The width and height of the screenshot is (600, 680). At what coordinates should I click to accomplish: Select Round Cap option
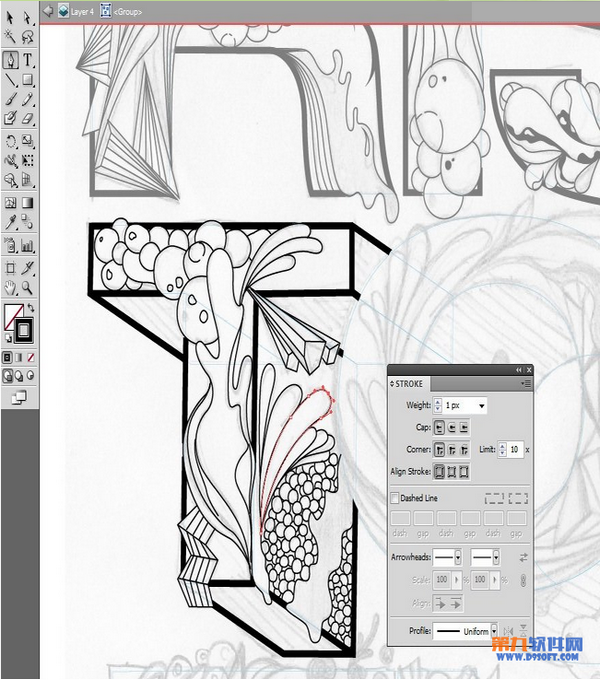pos(452,428)
